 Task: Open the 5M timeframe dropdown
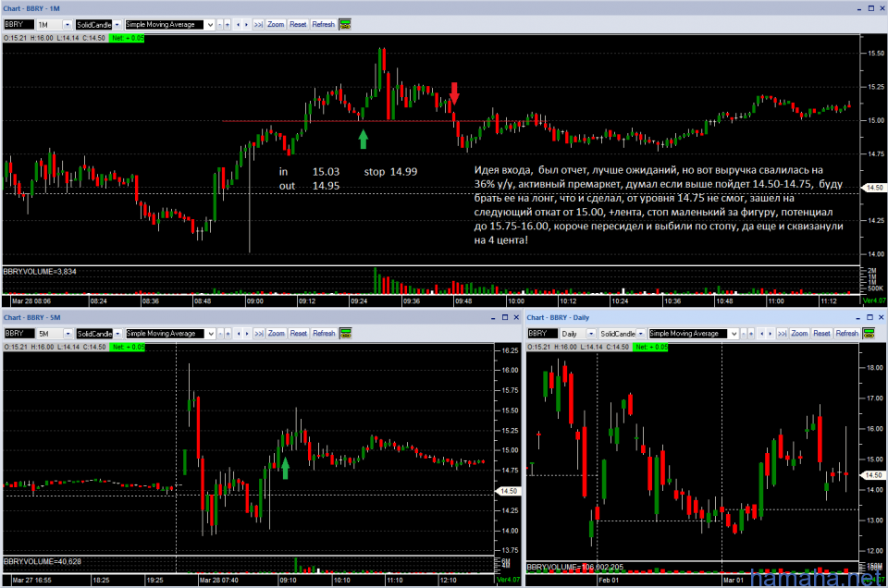pos(68,334)
